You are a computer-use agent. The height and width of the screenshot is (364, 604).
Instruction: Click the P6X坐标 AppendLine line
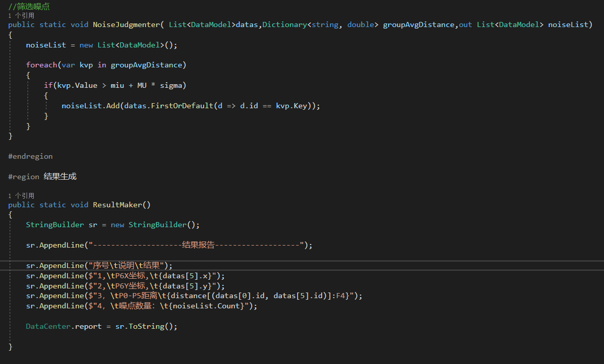coord(125,276)
